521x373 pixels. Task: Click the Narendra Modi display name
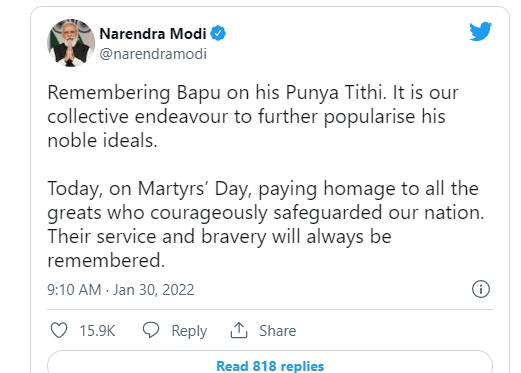(153, 34)
